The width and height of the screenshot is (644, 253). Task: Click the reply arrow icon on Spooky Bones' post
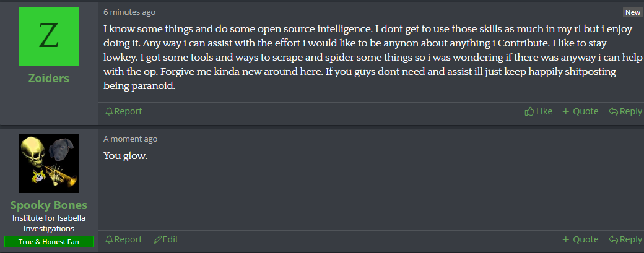click(613, 239)
